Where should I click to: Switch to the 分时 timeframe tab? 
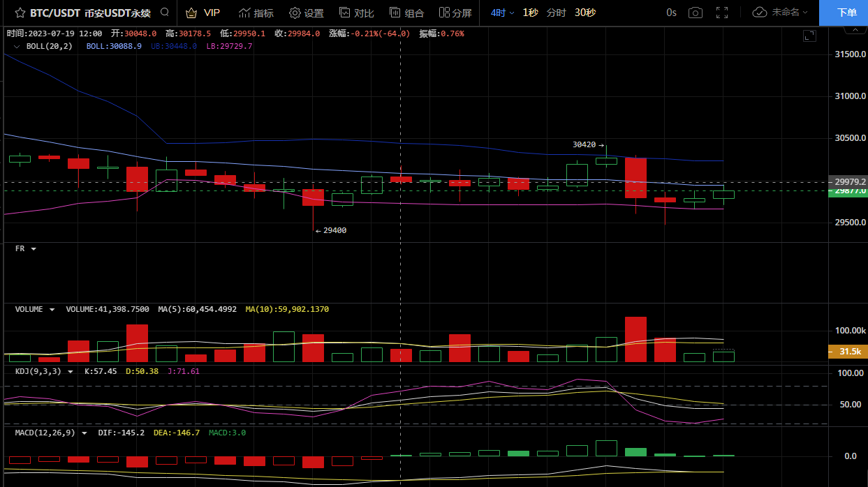tap(556, 13)
